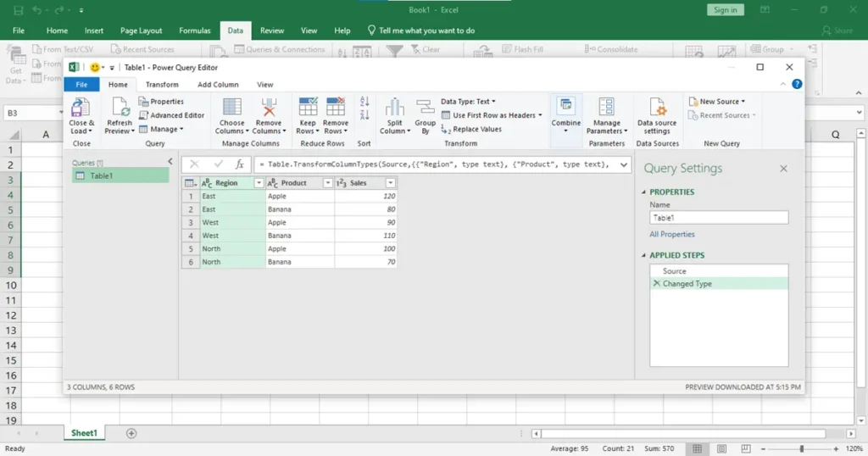Sort ascending in Power Query ribbon
The width and height of the screenshot is (868, 456).
(x=364, y=102)
